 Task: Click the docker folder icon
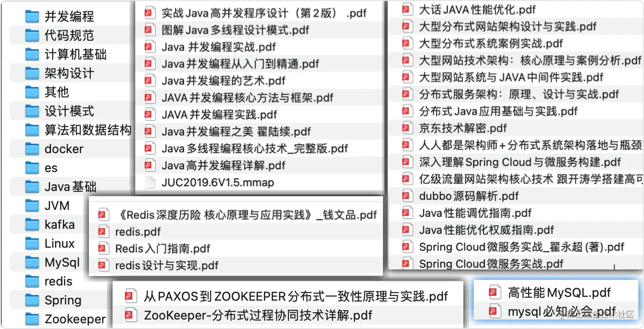32,149
